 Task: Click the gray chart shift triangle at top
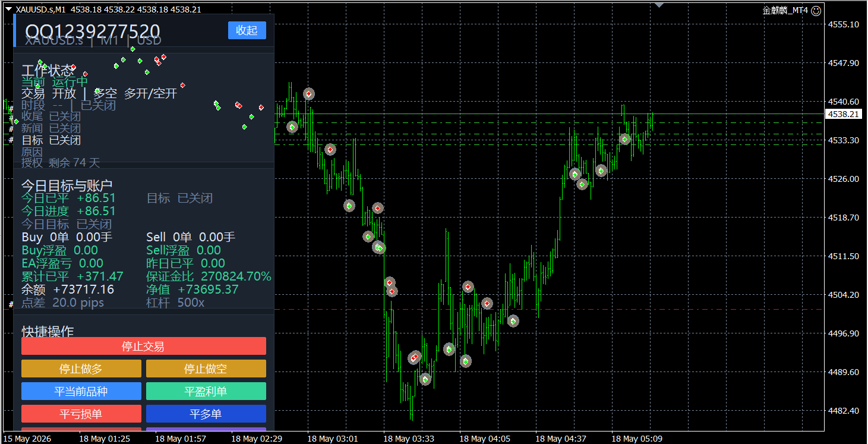(x=659, y=5)
